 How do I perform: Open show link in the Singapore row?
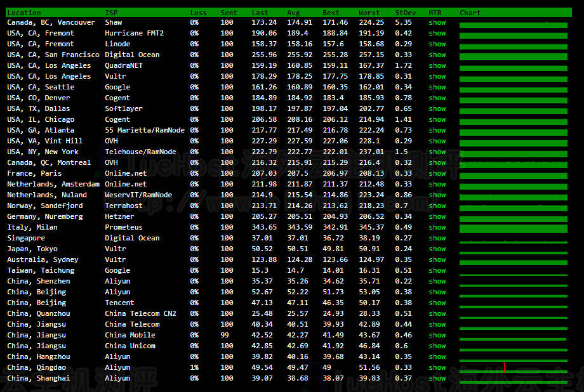pyautogui.click(x=437, y=238)
